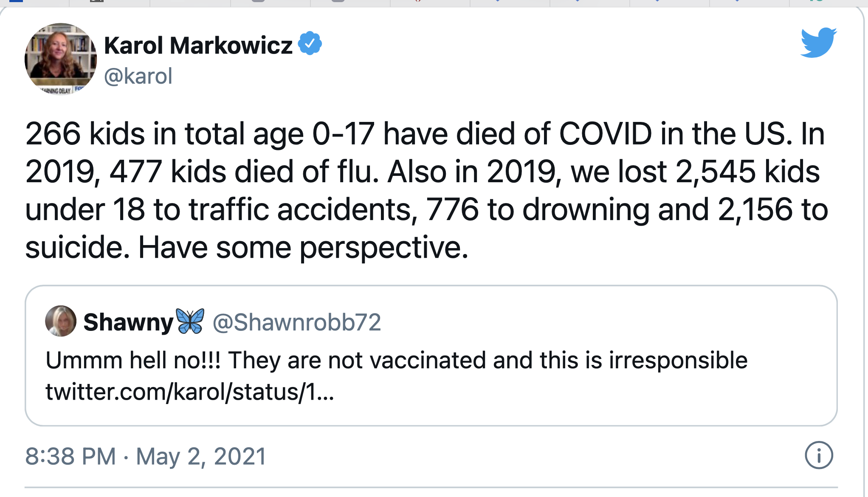Click the Shawny display name
The width and height of the screenshot is (868, 497).
tap(129, 322)
